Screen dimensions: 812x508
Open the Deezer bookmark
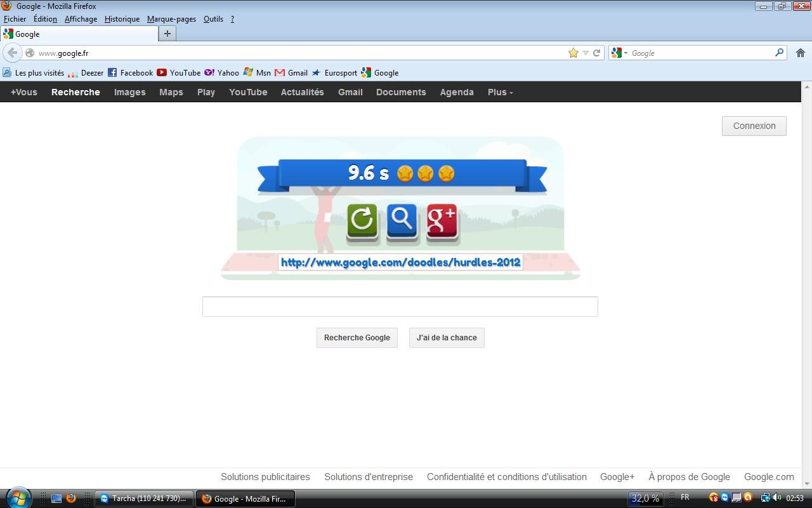(86, 73)
